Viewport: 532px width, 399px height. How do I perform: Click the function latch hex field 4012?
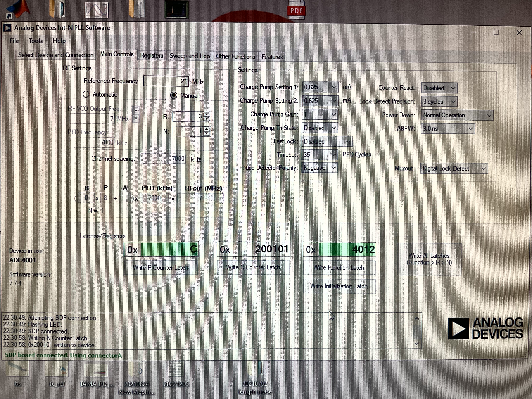pyautogui.click(x=339, y=249)
